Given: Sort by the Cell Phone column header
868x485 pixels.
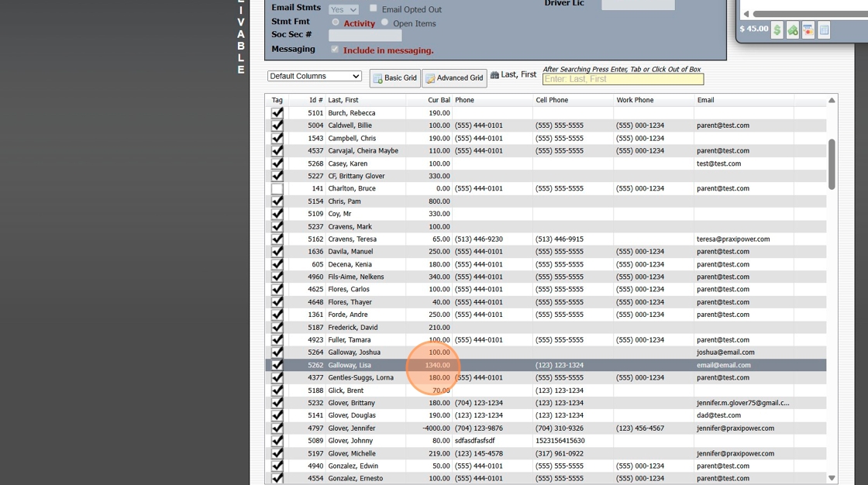Looking at the screenshot, I should click(x=573, y=100).
